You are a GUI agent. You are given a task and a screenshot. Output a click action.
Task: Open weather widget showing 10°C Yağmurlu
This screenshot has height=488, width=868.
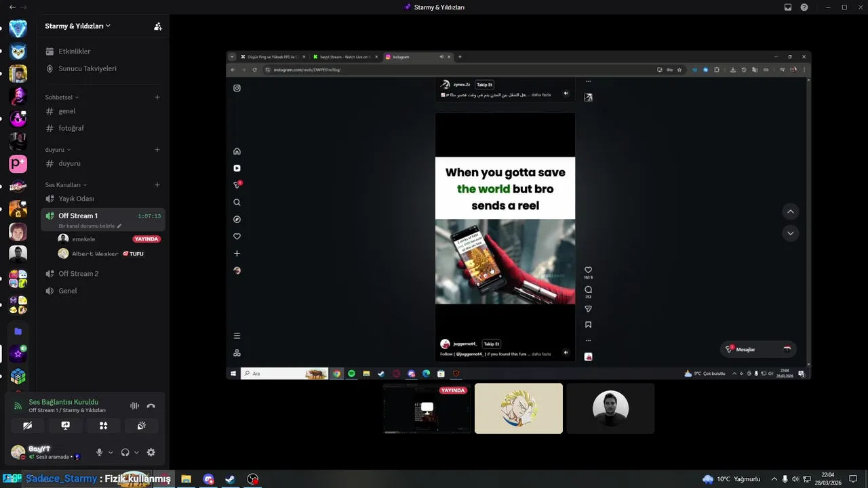731,479
